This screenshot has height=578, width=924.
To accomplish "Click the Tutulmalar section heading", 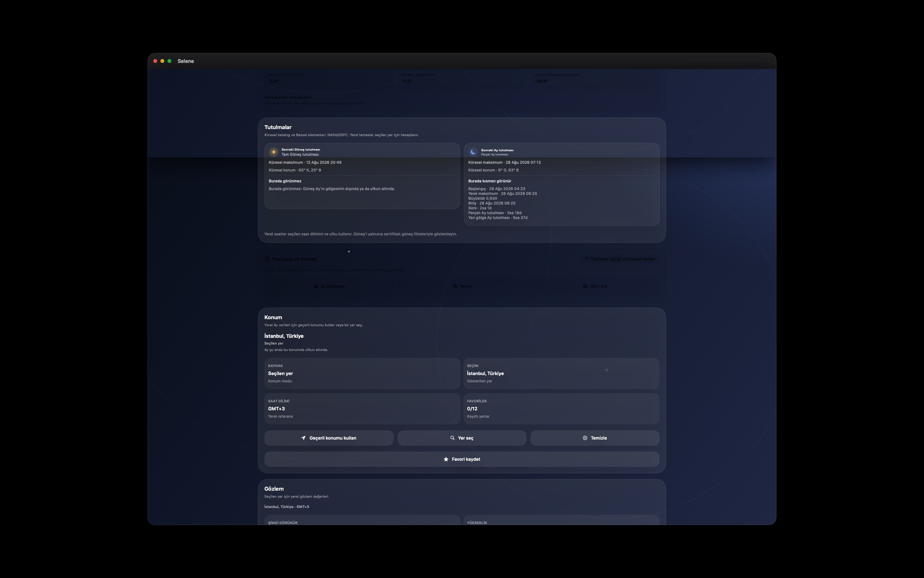I will click(x=278, y=127).
